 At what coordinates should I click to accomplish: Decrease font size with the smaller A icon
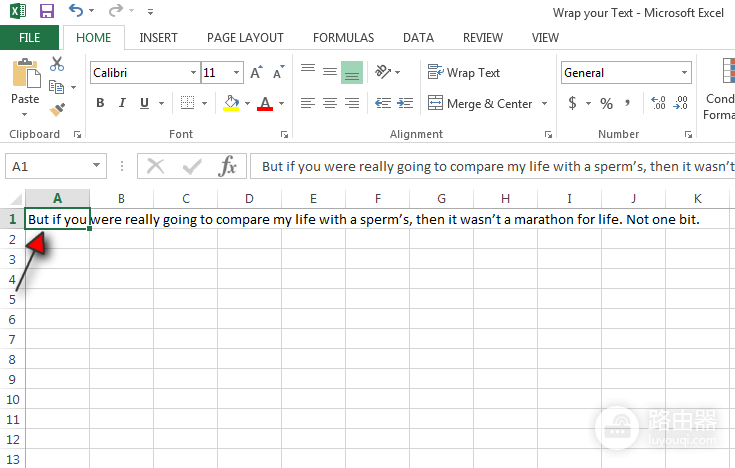click(278, 72)
